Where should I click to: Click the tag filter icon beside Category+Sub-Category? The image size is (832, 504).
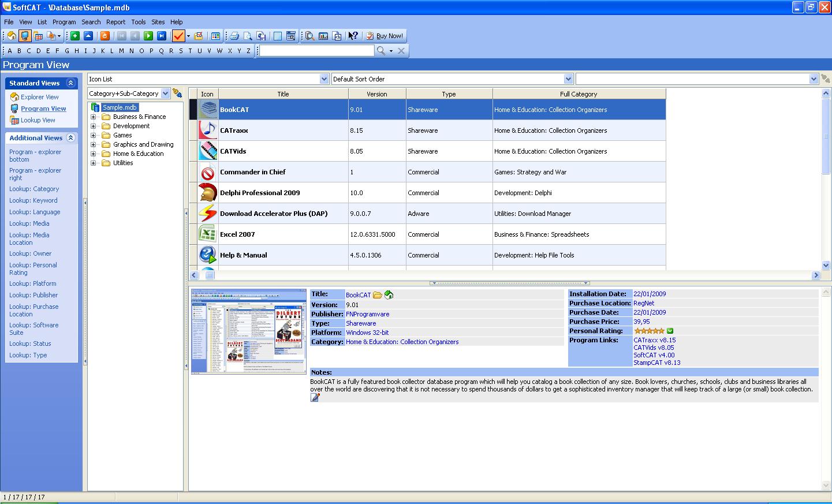pyautogui.click(x=177, y=94)
